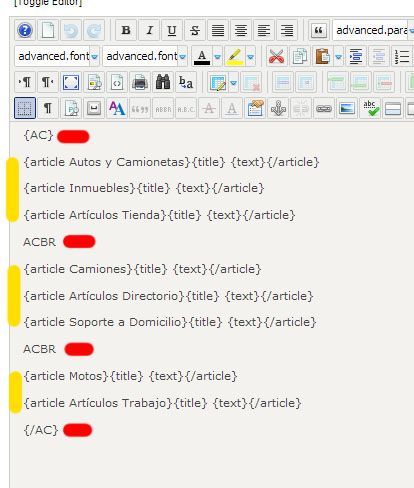Expand the Insert table dropdown arrow

coord(234,82)
